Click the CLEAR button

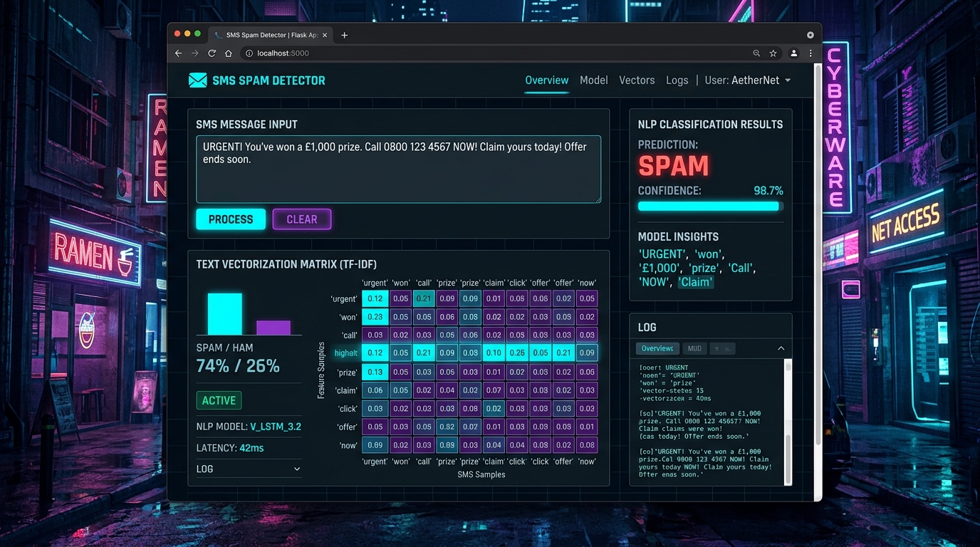pos(302,219)
